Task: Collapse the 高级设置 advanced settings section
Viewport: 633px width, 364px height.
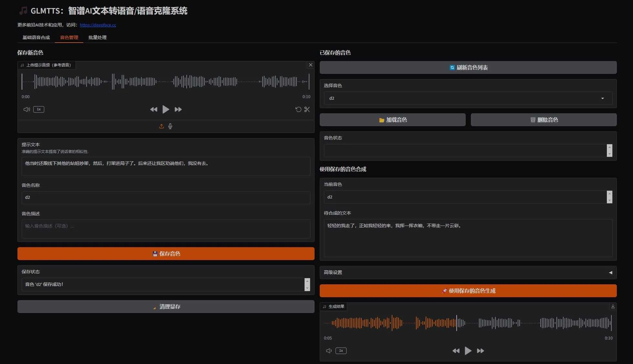Action: [610, 272]
